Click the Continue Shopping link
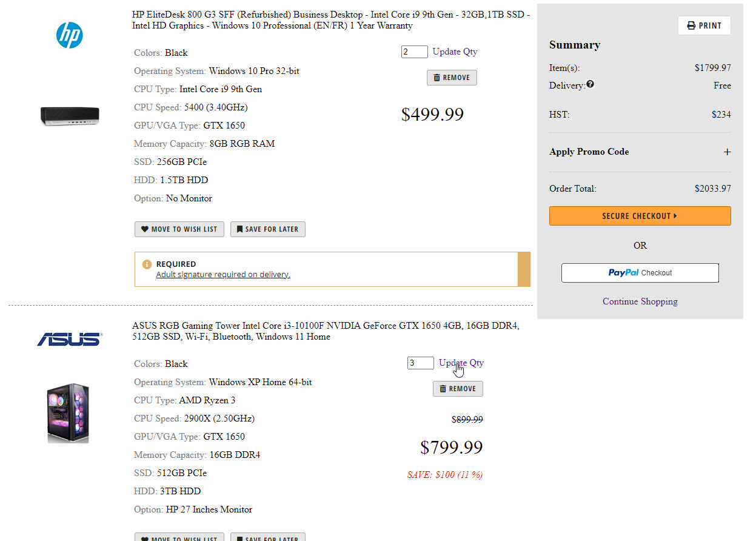This screenshot has width=756, height=541. [x=640, y=301]
